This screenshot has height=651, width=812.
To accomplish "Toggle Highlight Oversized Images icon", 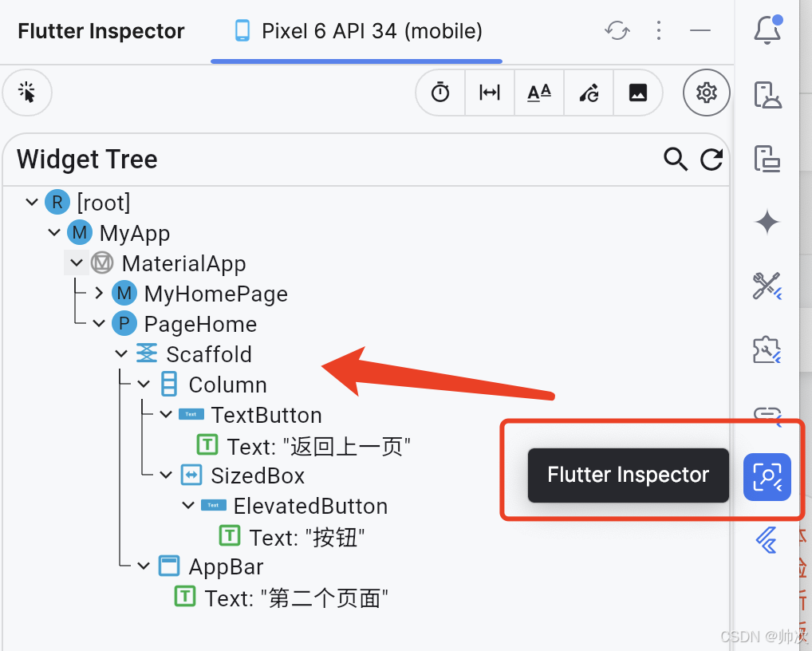I will 637,93.
